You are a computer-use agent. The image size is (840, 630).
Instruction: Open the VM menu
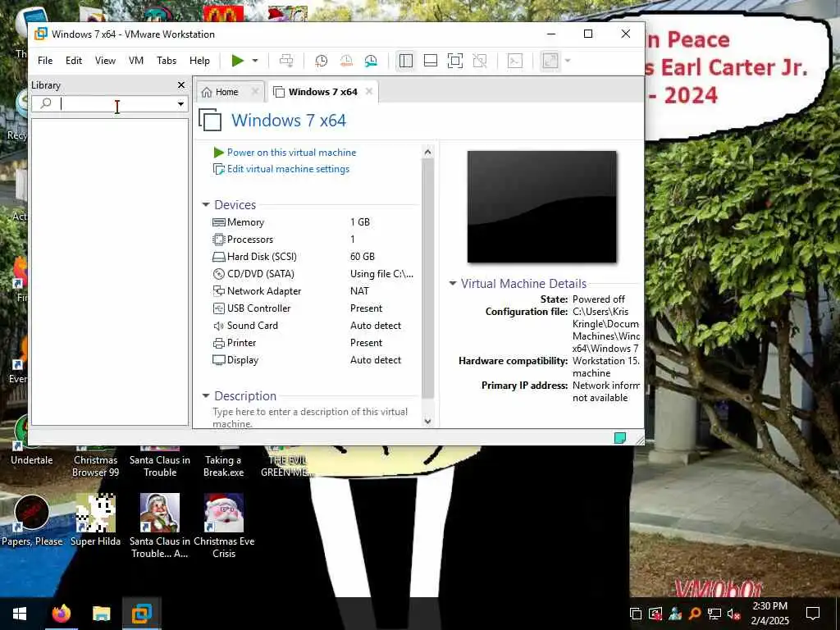tap(136, 61)
